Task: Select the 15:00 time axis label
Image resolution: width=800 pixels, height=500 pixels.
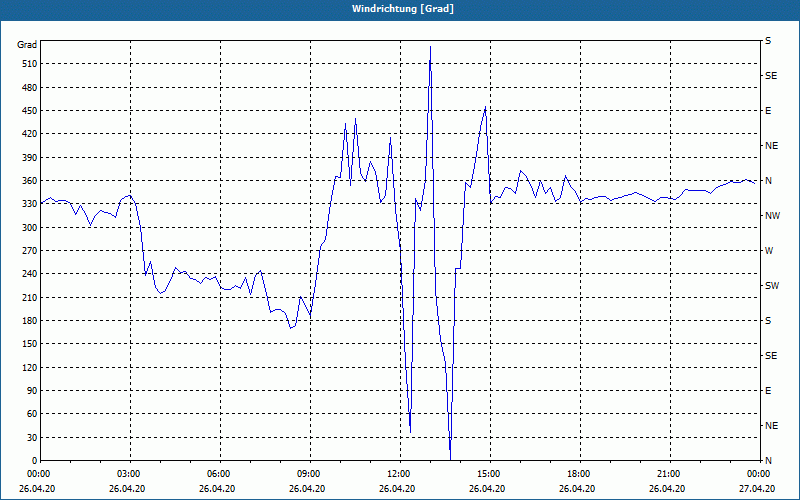Action: pos(490,474)
